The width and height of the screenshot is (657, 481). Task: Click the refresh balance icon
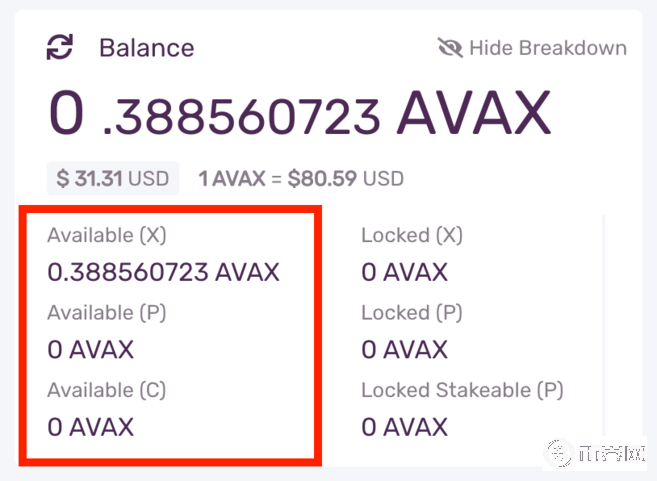click(x=60, y=47)
